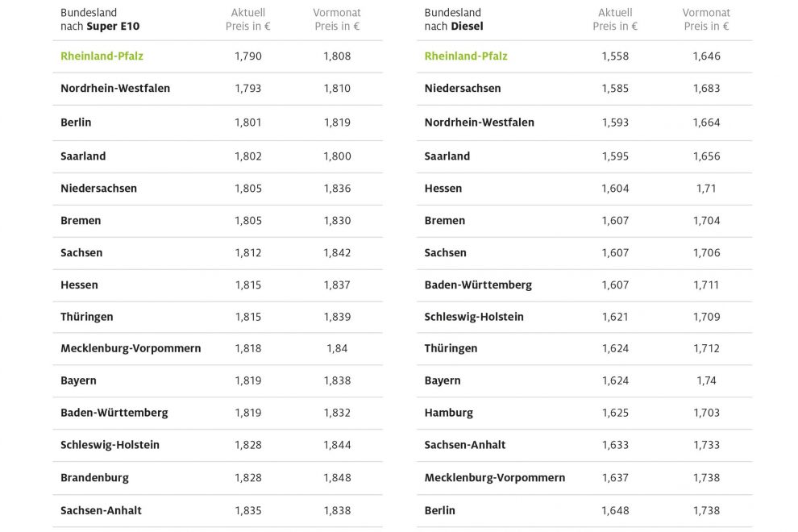Click Berlin's current Diesel price 1,648
The width and height of the screenshot is (798, 532).
click(x=615, y=510)
